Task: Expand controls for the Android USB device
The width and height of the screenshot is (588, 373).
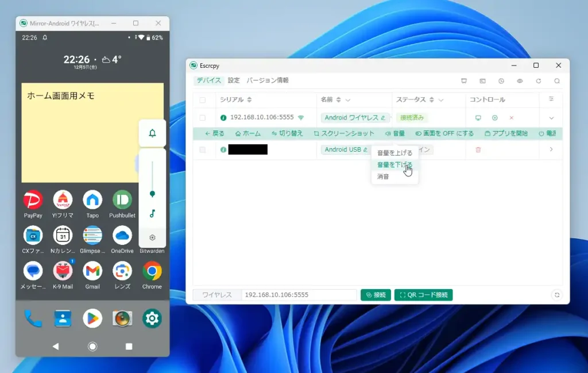Action: click(x=551, y=149)
